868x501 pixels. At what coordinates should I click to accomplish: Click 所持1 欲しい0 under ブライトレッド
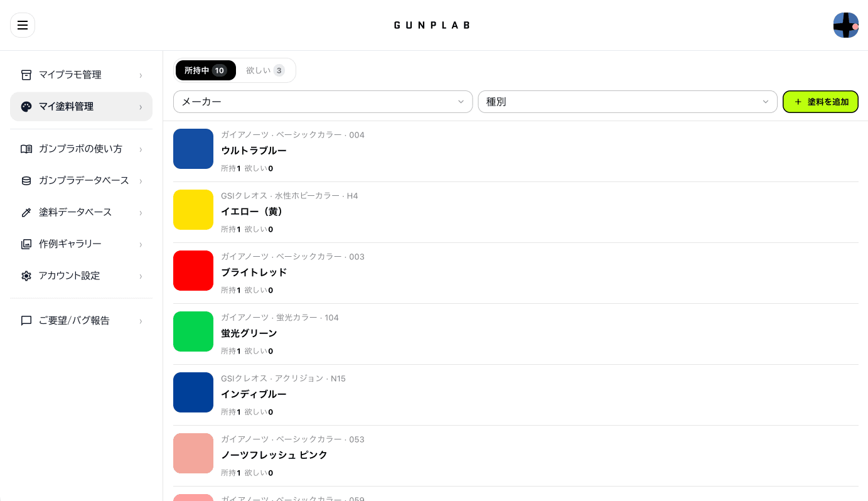247,290
